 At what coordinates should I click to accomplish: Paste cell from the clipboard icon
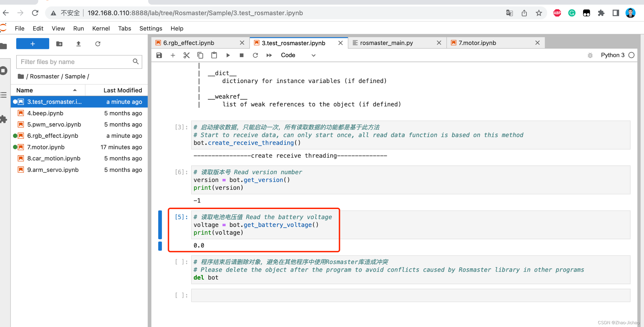point(214,55)
